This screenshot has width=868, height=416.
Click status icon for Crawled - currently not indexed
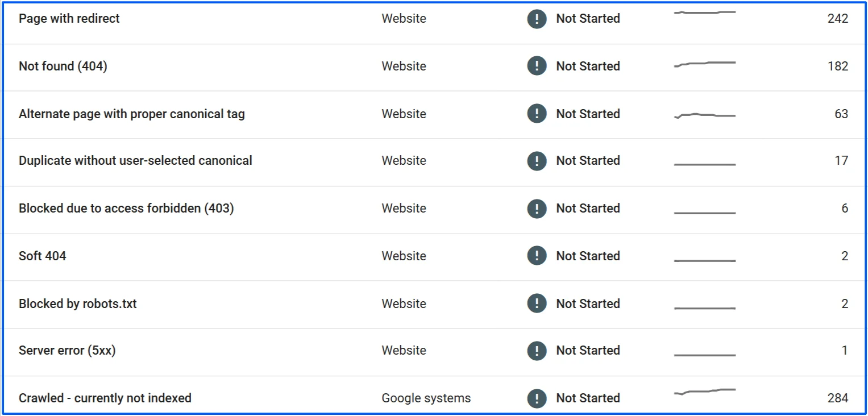[537, 398]
